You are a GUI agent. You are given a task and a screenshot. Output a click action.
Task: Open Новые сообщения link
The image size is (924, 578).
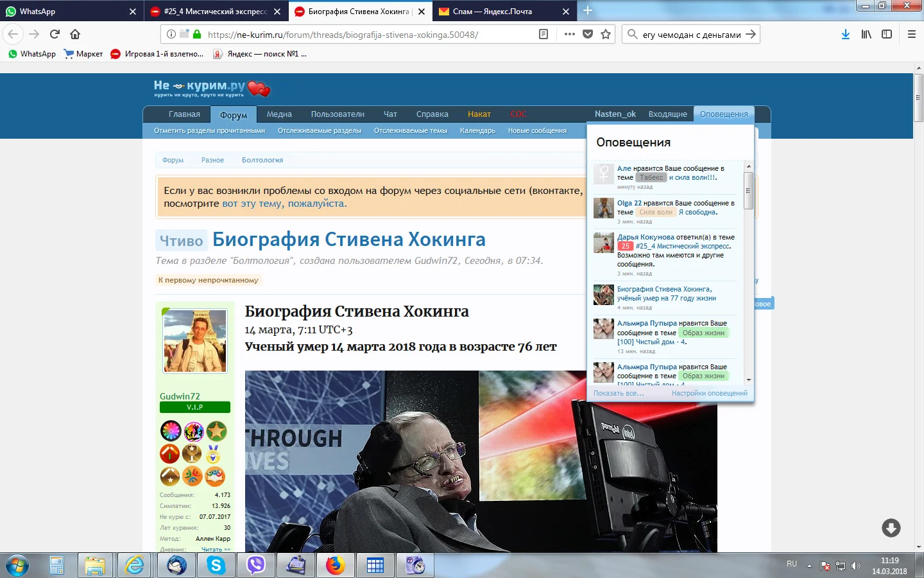(537, 130)
